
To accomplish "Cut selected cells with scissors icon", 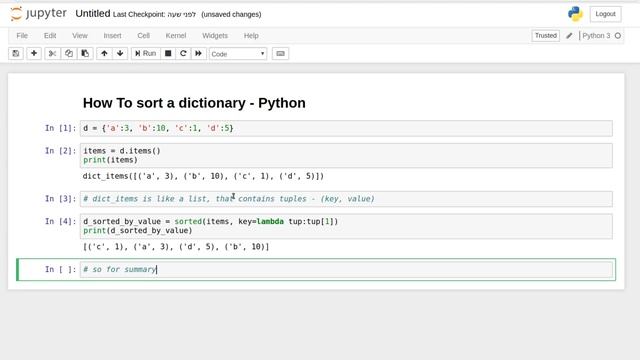I will (52, 53).
